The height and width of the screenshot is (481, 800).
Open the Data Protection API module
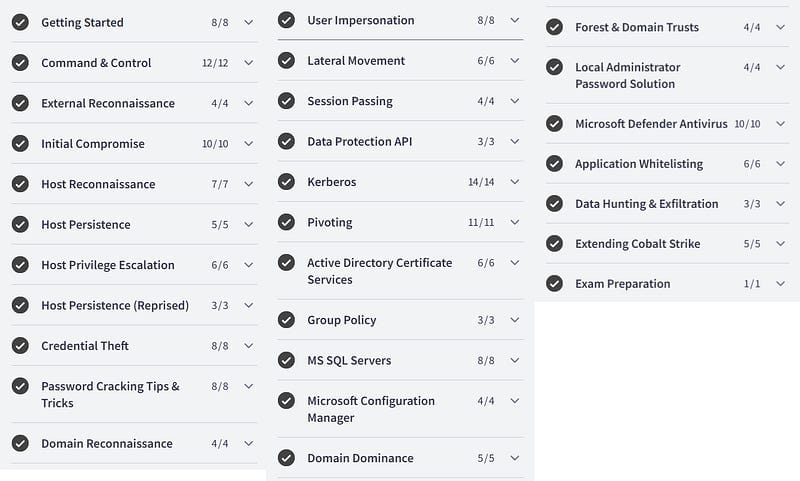coord(359,142)
